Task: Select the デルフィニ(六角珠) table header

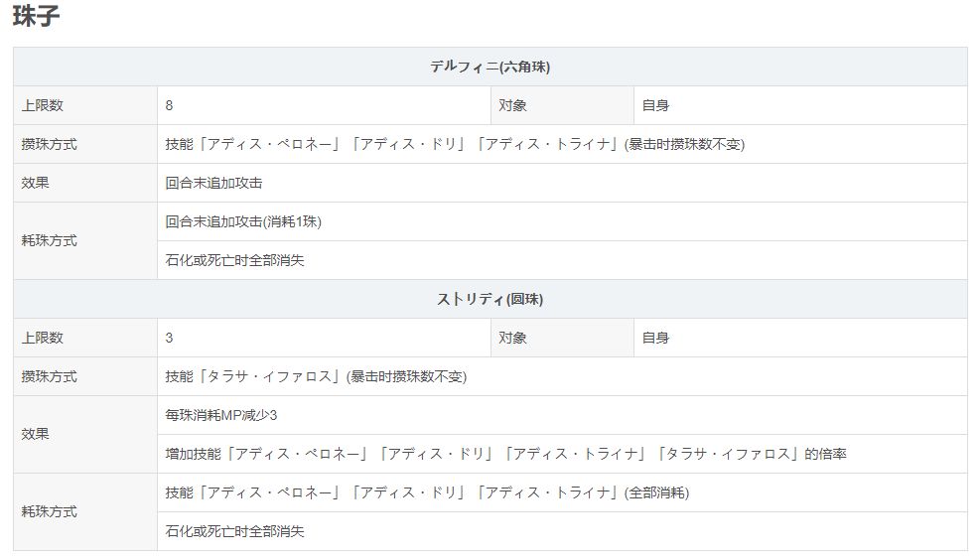Action: pyautogui.click(x=490, y=67)
